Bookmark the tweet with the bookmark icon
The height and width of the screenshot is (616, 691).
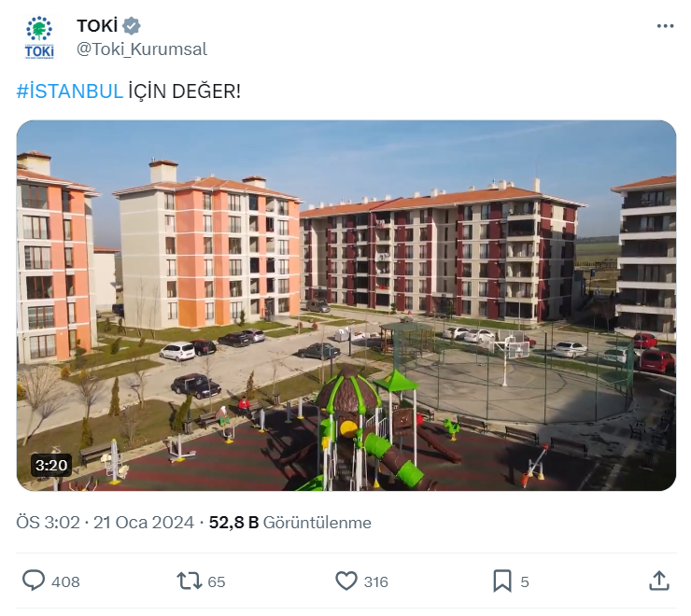(x=502, y=581)
